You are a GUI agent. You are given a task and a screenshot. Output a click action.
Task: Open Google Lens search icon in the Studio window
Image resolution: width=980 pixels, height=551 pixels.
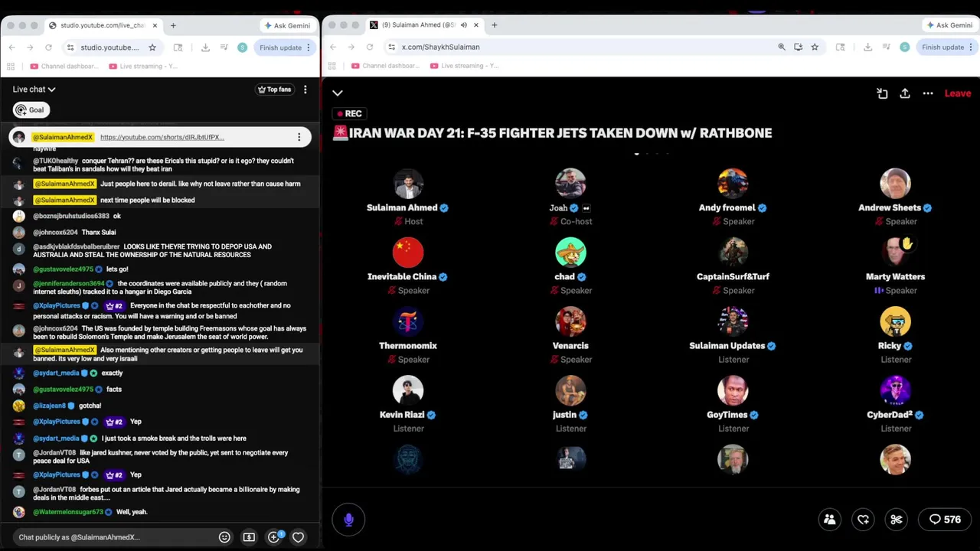pyautogui.click(x=178, y=47)
